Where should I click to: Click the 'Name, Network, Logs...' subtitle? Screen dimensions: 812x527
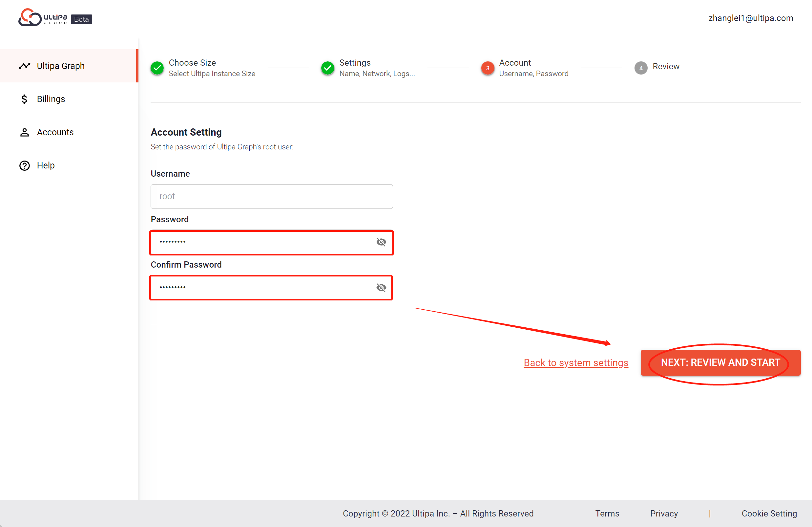point(377,74)
